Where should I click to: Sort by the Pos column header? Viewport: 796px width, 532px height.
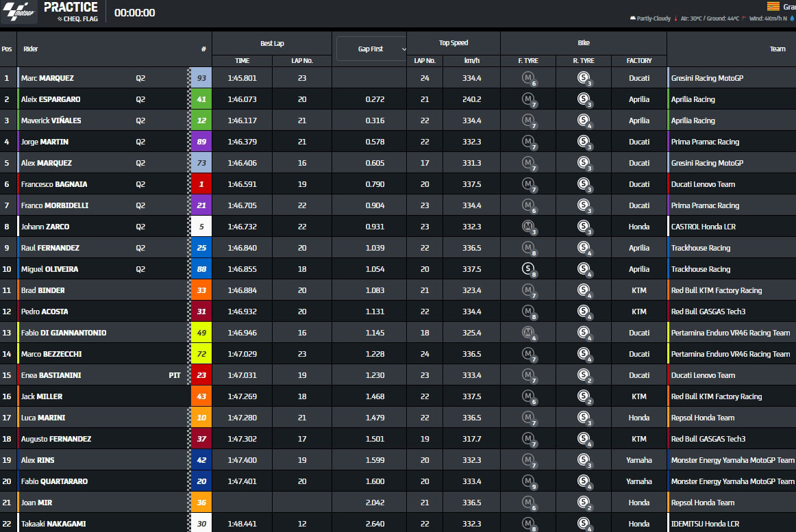click(7, 49)
